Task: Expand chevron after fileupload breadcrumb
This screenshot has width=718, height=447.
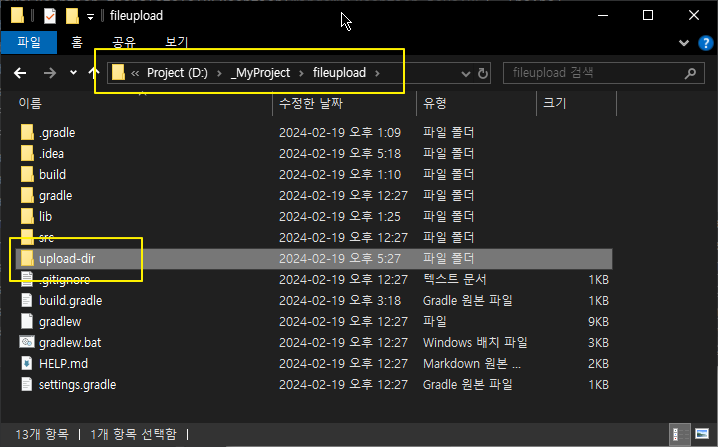Action: [377, 73]
